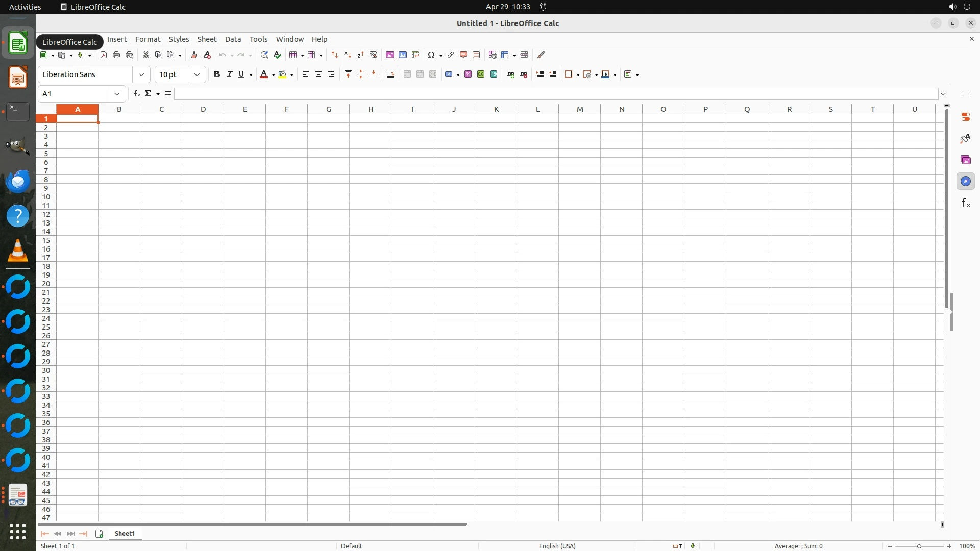Toggle Wrap Text button

tap(390, 74)
